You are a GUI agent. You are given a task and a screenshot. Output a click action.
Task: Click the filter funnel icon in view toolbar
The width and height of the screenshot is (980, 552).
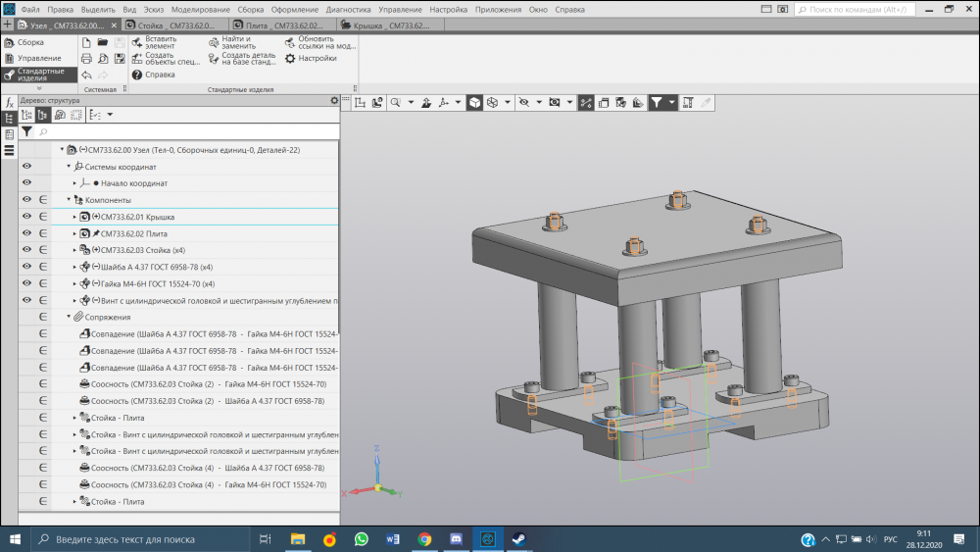click(656, 102)
